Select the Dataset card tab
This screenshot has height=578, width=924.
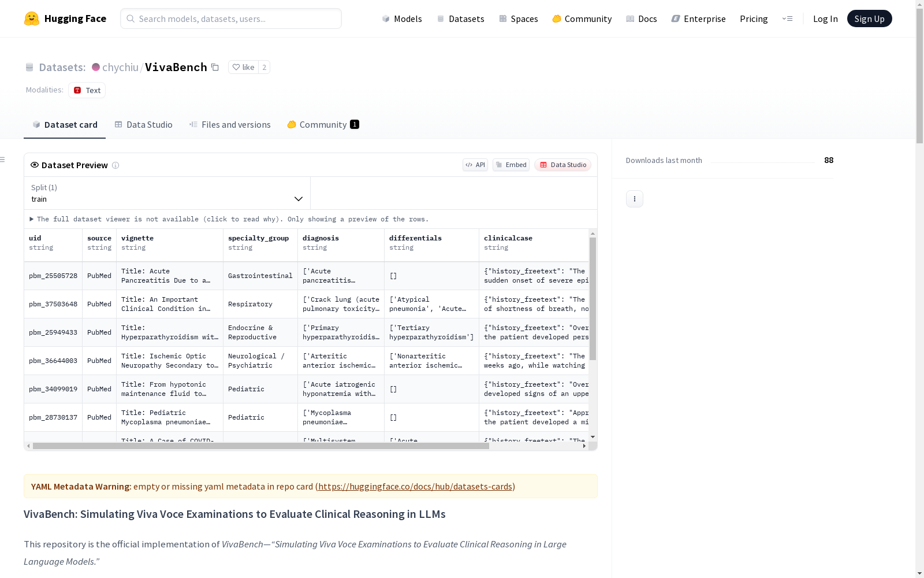pyautogui.click(x=65, y=125)
